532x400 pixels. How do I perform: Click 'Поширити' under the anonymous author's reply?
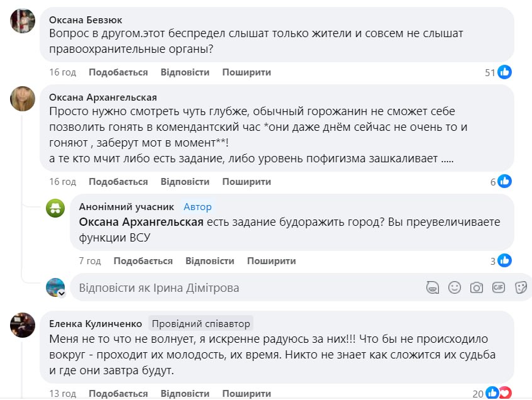[x=271, y=261]
